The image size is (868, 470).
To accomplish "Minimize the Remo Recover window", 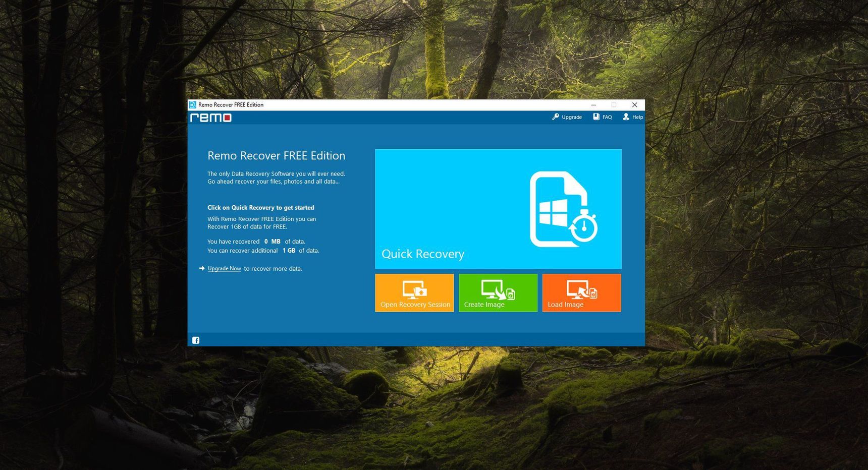I will pyautogui.click(x=593, y=105).
